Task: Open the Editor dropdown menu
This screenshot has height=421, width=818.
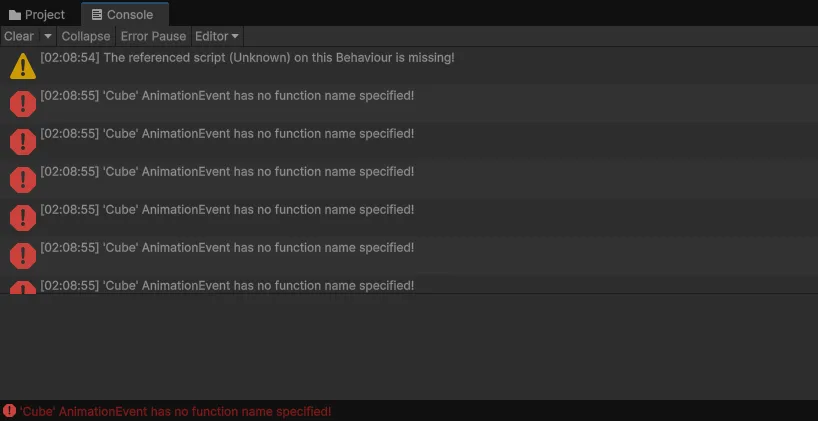Action: click(216, 36)
